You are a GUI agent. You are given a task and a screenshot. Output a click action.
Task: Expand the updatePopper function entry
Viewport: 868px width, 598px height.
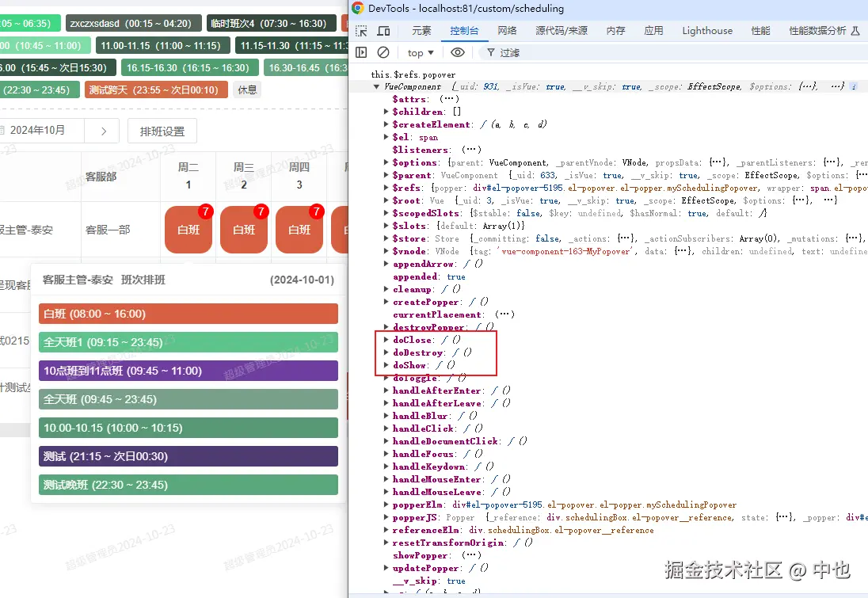[386, 568]
